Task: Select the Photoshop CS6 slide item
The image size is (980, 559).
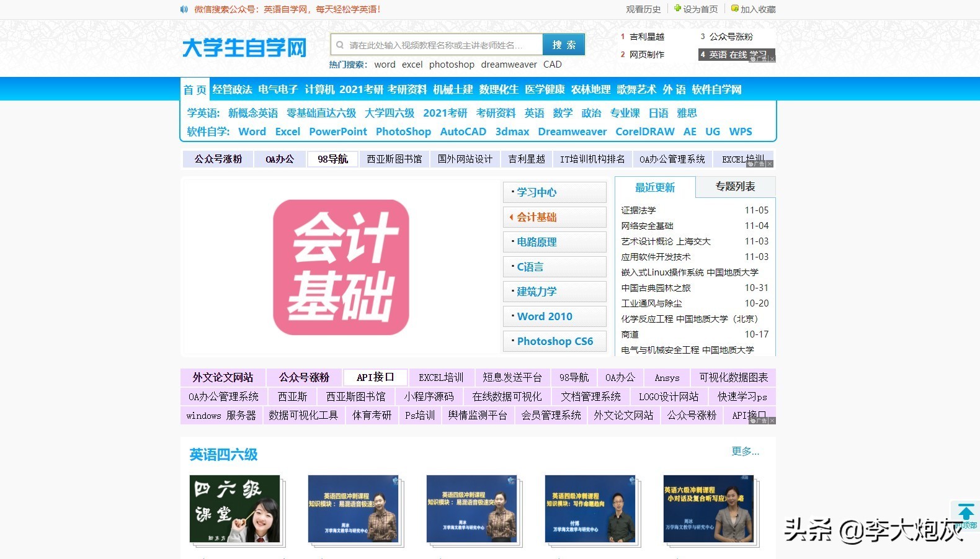Action: pos(555,341)
